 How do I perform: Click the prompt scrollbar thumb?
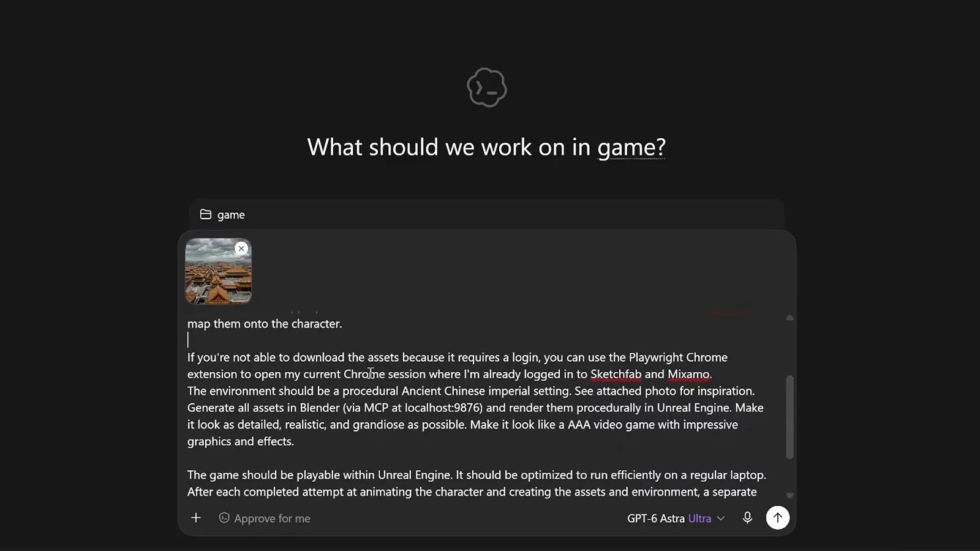(790, 417)
